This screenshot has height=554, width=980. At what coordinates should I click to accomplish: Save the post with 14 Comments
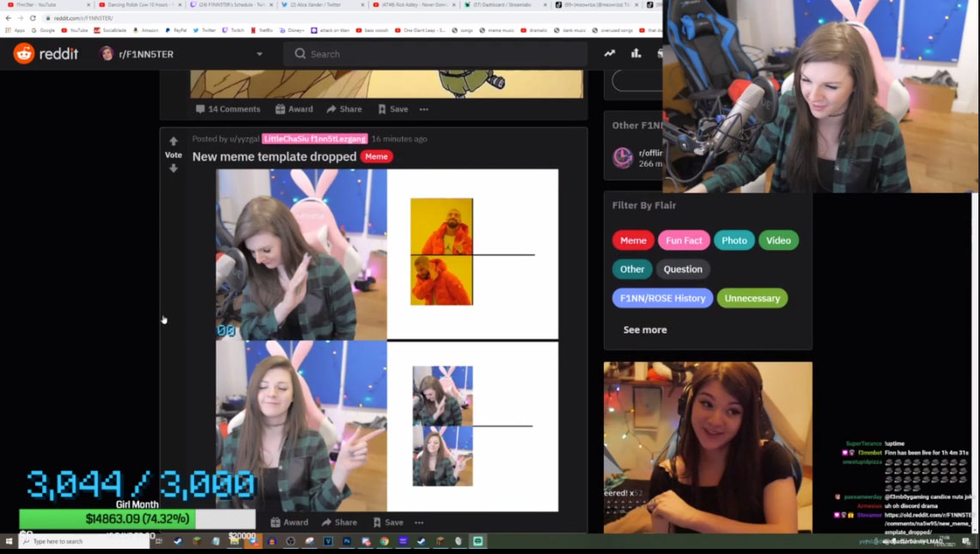point(393,109)
